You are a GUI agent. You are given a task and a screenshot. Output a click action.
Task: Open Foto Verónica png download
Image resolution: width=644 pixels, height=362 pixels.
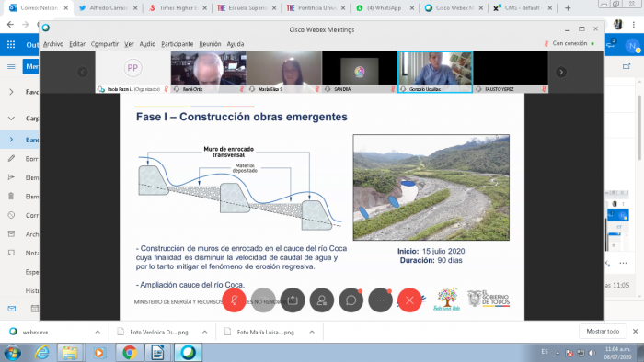(x=159, y=332)
